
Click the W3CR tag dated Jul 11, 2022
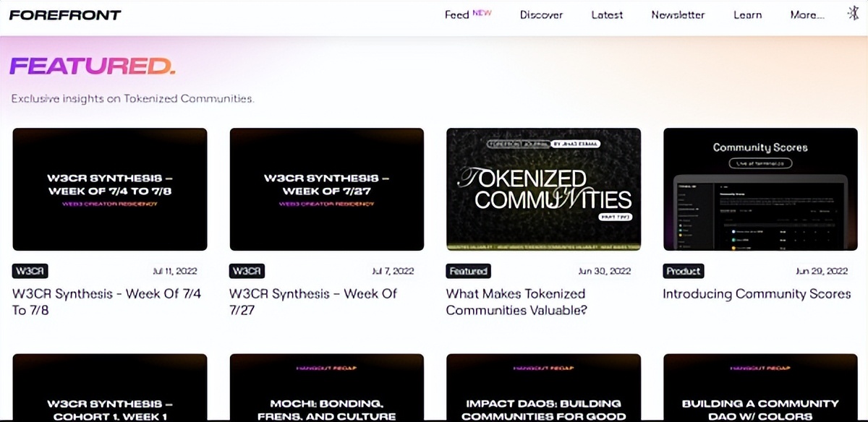[30, 271]
